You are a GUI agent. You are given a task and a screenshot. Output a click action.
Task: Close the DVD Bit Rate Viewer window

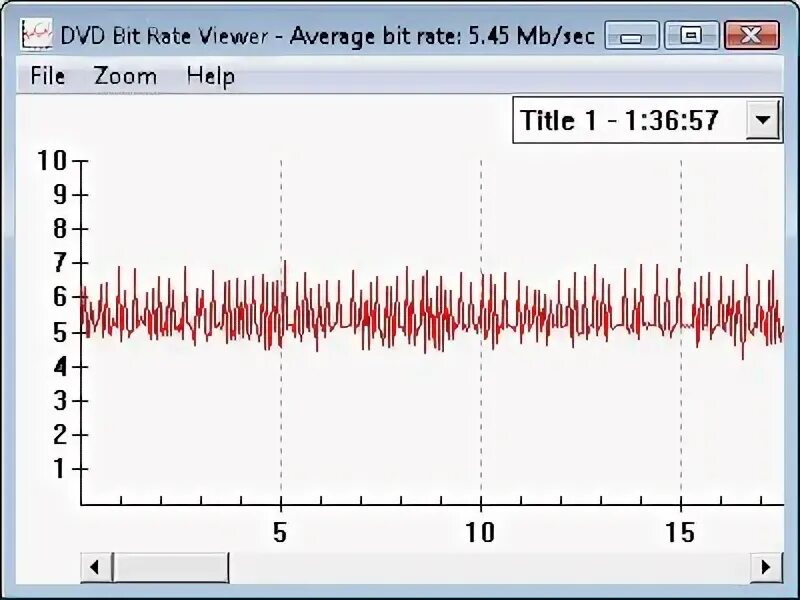point(752,35)
